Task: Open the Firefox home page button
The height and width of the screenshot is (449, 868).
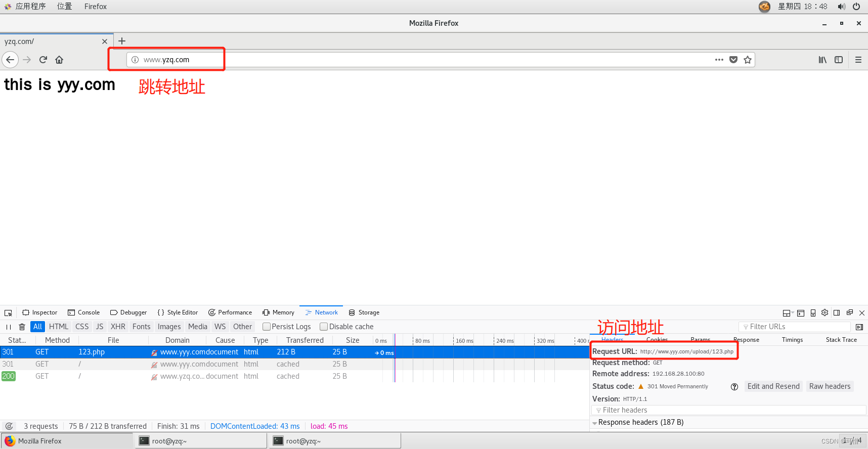Action: (x=59, y=60)
